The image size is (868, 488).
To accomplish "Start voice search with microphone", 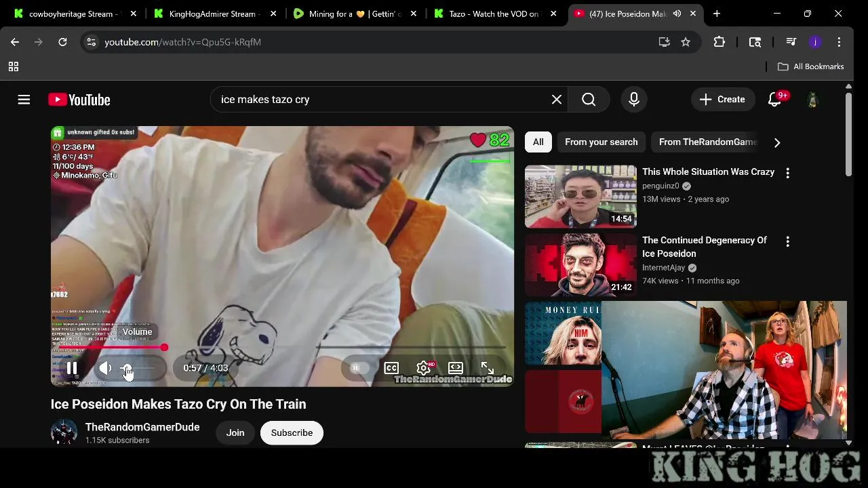I will [x=634, y=100].
